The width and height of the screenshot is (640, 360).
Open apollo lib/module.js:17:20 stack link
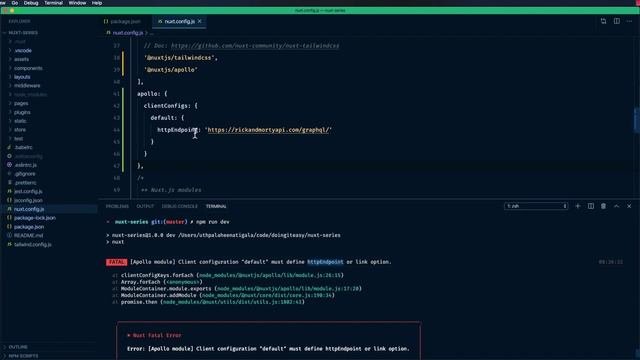[288, 289]
